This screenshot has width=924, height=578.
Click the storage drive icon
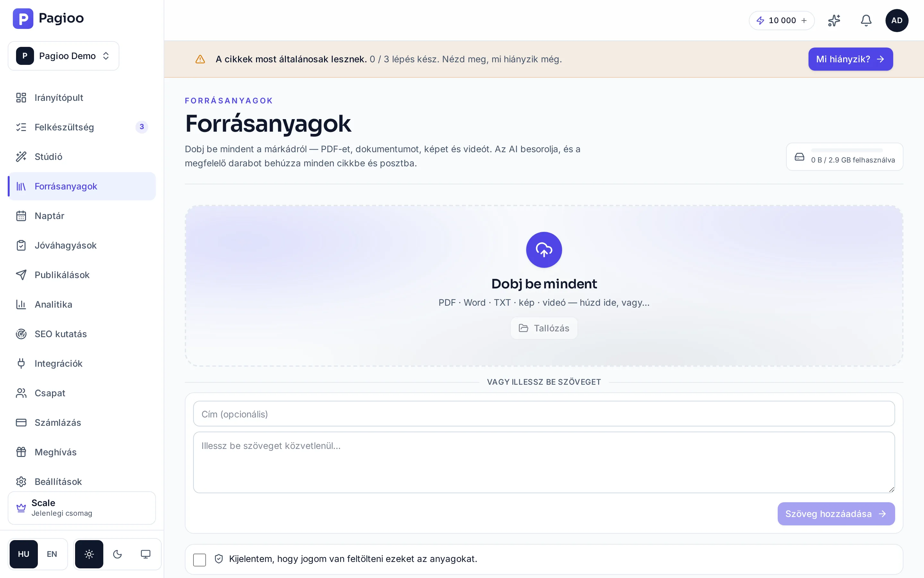click(799, 157)
